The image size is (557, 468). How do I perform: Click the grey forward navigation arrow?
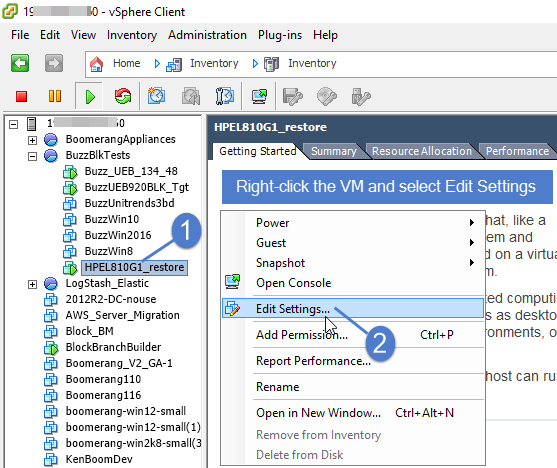click(x=54, y=63)
